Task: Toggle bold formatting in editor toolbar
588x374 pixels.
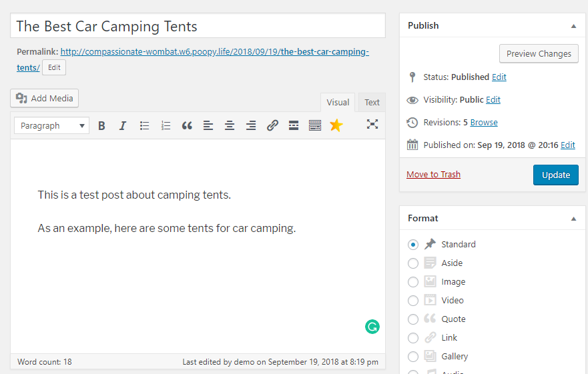Action: pyautogui.click(x=101, y=125)
